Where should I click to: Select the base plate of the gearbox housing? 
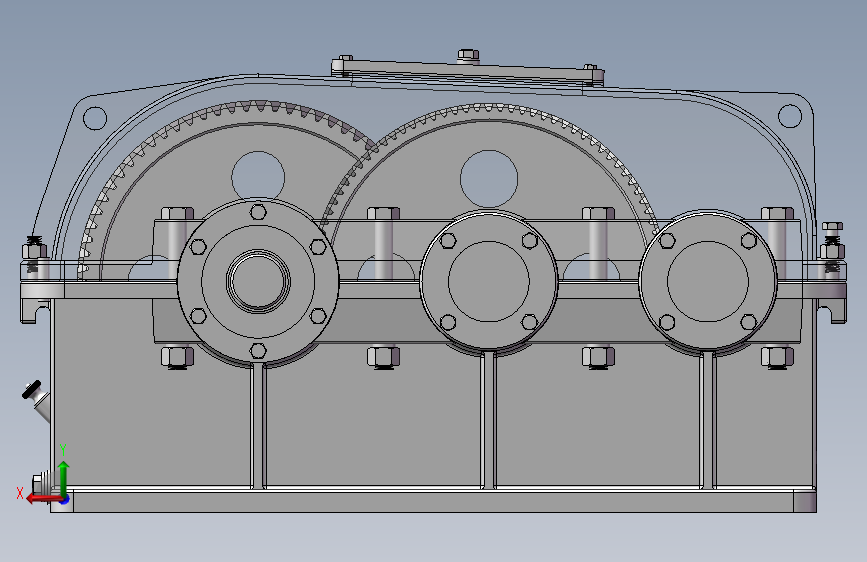[x=434, y=499]
